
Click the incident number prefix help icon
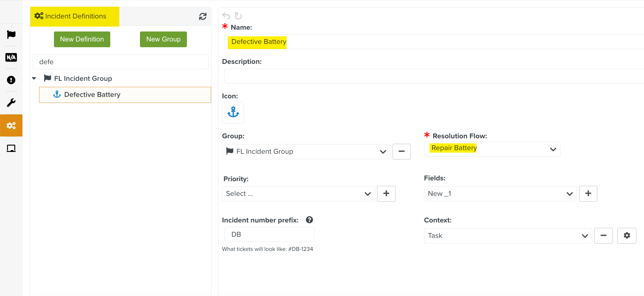(x=309, y=220)
